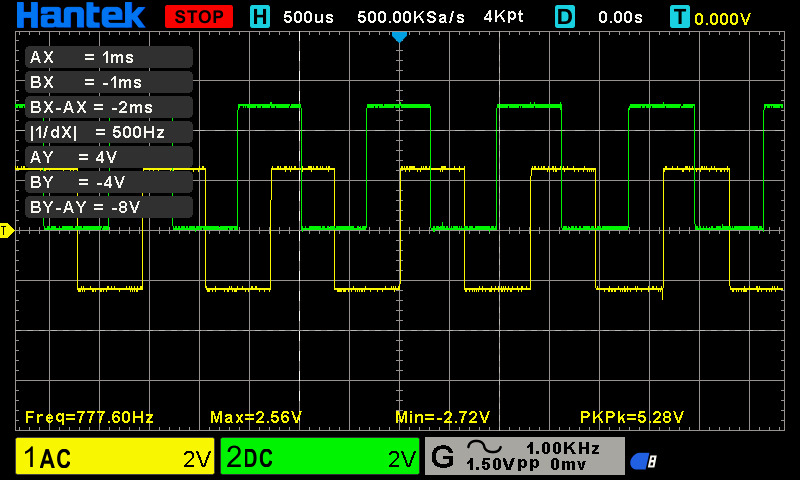Click the blue USB device icon
Image resolution: width=800 pixels, height=480 pixels.
pos(643,461)
